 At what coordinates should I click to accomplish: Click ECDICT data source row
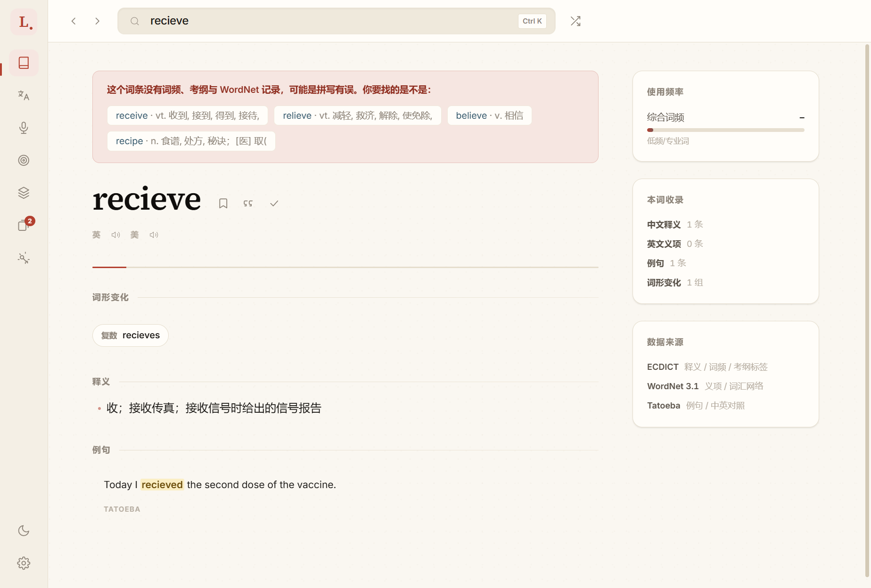pos(707,367)
